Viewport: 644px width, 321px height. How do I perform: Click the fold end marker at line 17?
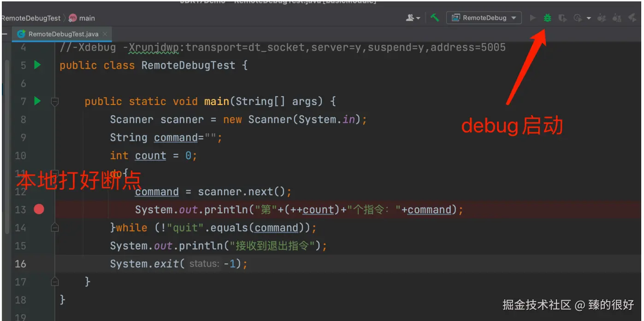tap(55, 281)
